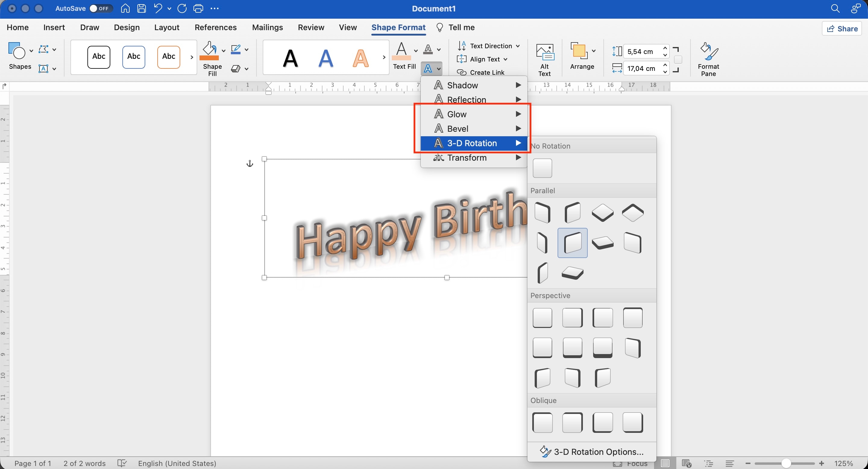Screen dimensions: 868x469
Task: Apply the orange A WordArt style
Action: 360,58
